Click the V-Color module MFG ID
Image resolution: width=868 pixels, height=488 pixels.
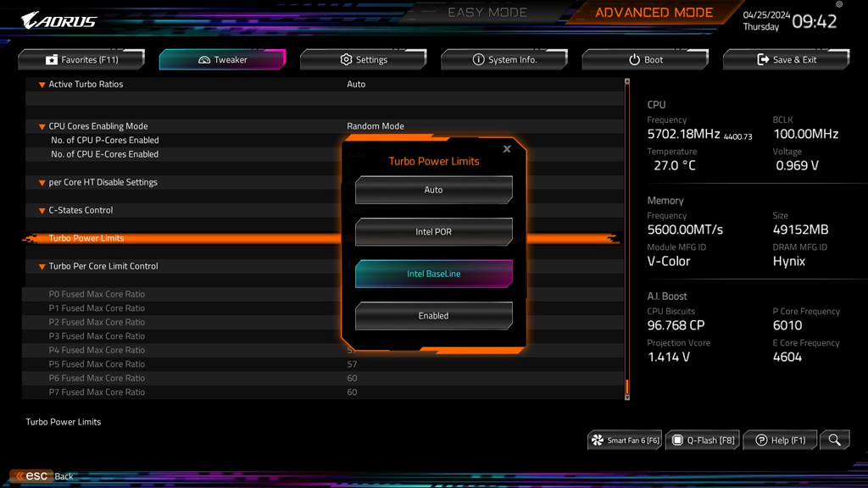[x=669, y=261]
